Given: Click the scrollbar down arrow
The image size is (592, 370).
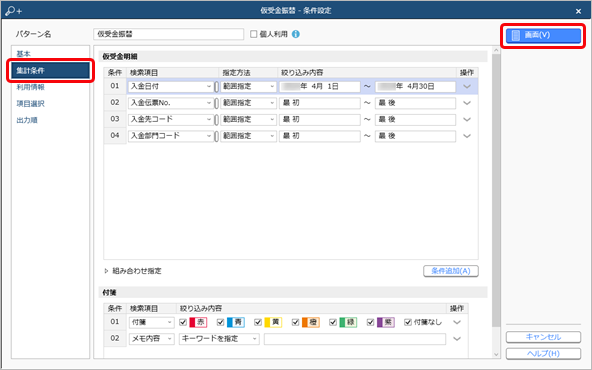Looking at the screenshot, I should [x=496, y=354].
